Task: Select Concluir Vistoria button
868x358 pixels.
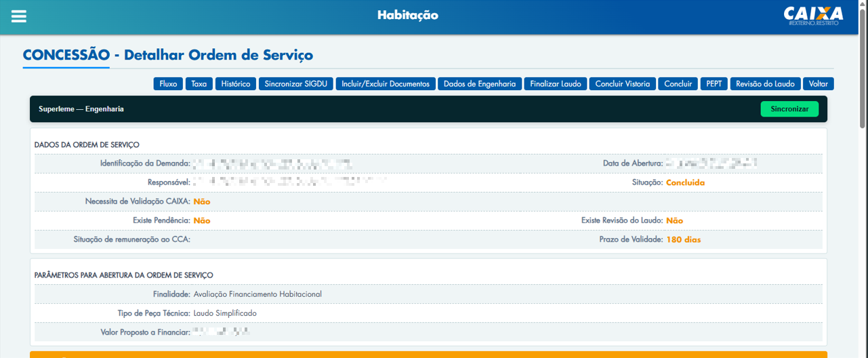Action: pos(623,84)
